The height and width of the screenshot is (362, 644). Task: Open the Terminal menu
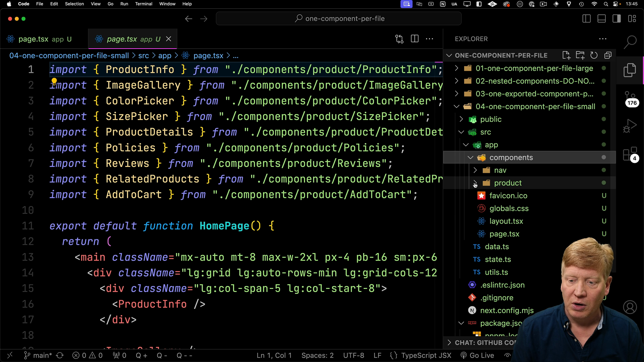(144, 4)
